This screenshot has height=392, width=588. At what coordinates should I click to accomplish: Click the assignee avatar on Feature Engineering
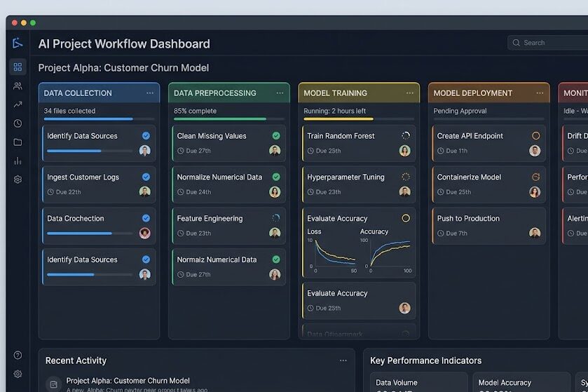275,233
